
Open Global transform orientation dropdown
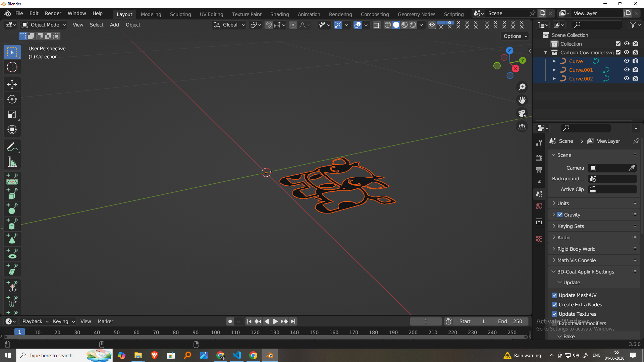pyautogui.click(x=230, y=25)
